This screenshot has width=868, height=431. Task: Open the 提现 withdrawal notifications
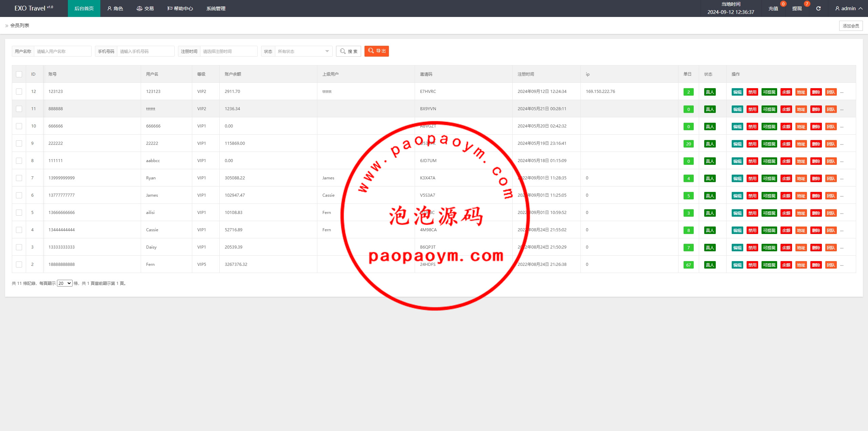click(x=797, y=8)
